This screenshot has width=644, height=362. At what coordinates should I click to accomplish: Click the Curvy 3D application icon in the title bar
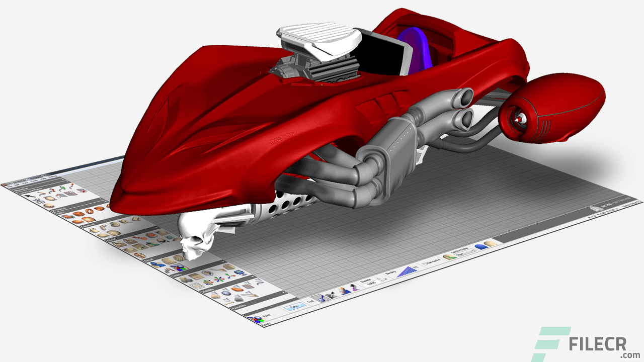pos(4,185)
